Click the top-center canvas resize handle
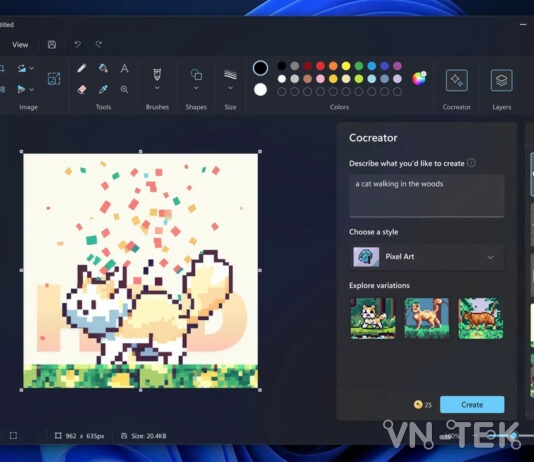534x462 pixels. point(141,151)
